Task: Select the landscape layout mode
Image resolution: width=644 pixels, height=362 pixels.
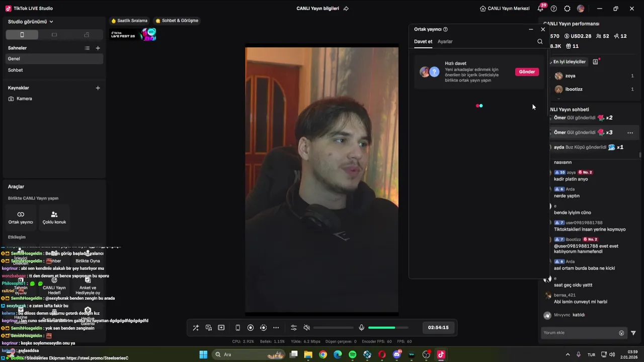Action: tap(54, 35)
